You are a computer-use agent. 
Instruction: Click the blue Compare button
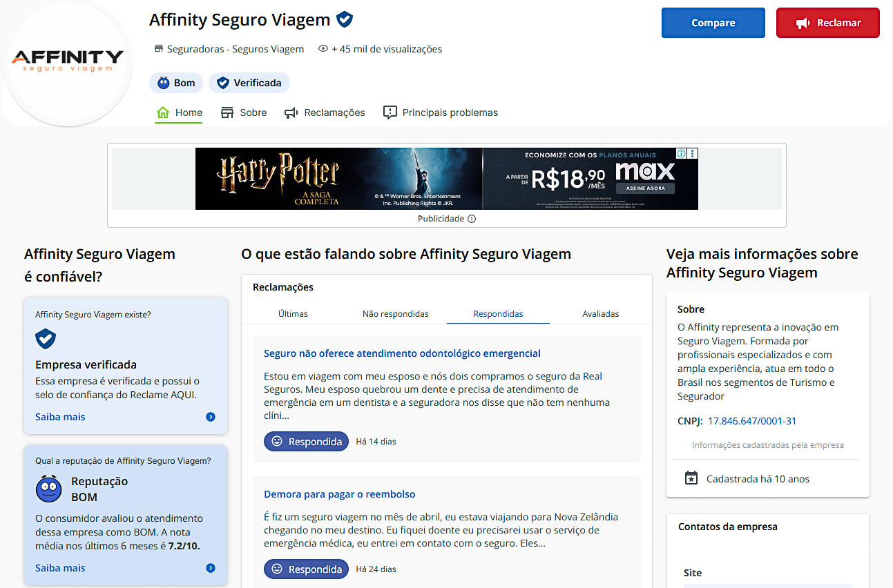pyautogui.click(x=713, y=23)
